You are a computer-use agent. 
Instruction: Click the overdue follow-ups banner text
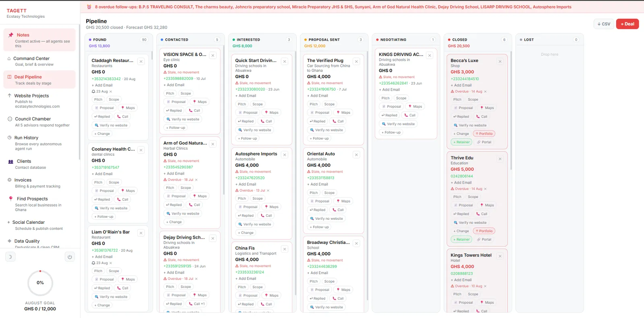click(x=333, y=7)
